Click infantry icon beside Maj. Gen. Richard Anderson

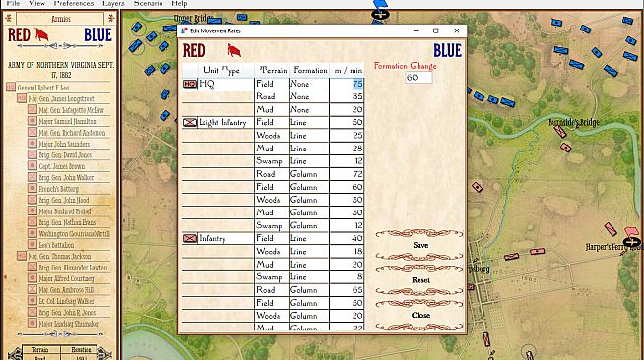click(x=32, y=132)
